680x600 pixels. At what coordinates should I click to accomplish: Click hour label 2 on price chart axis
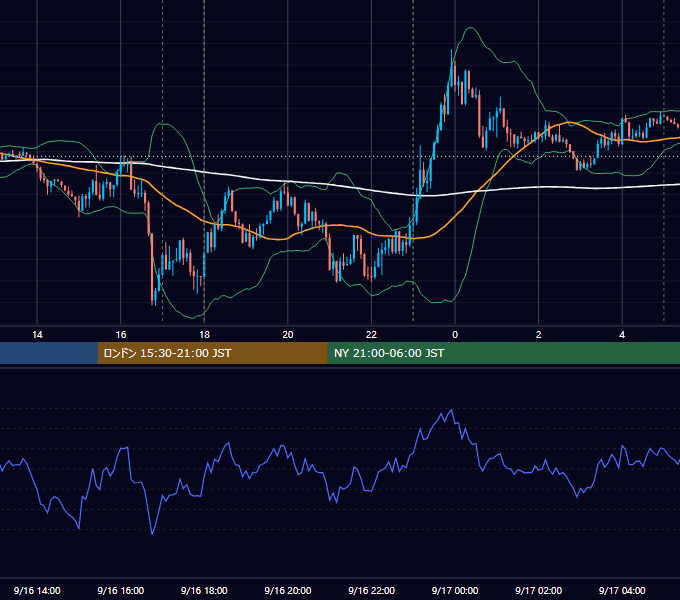click(539, 335)
